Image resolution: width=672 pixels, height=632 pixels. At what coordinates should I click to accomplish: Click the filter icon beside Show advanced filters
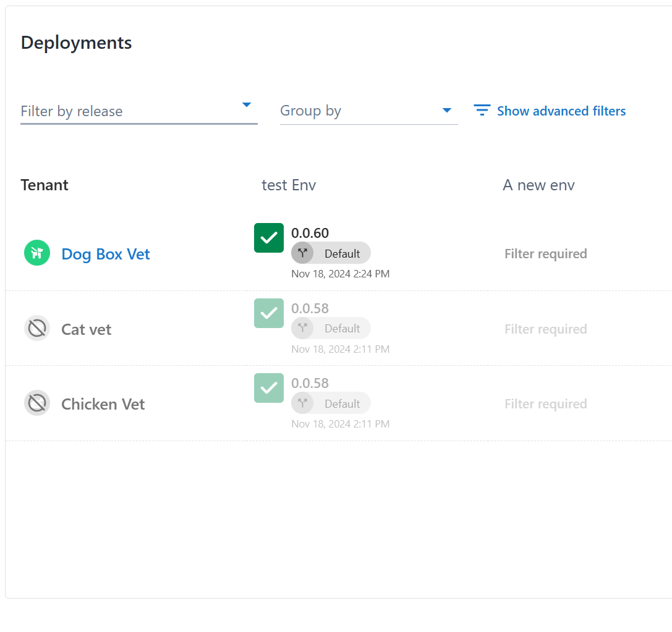click(x=482, y=110)
